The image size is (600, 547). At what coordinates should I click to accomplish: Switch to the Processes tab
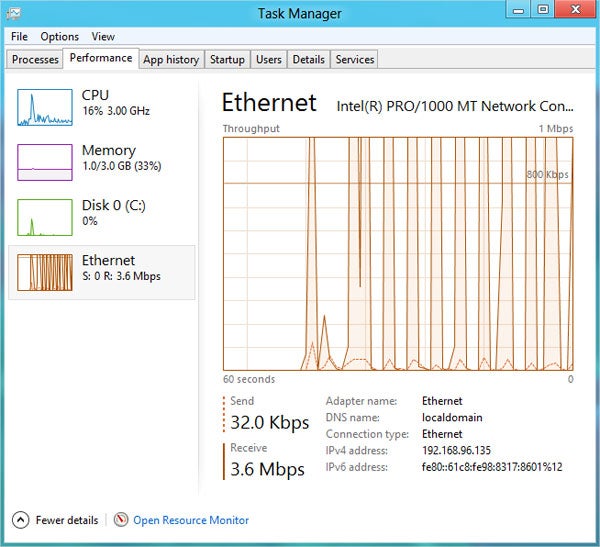coord(35,60)
